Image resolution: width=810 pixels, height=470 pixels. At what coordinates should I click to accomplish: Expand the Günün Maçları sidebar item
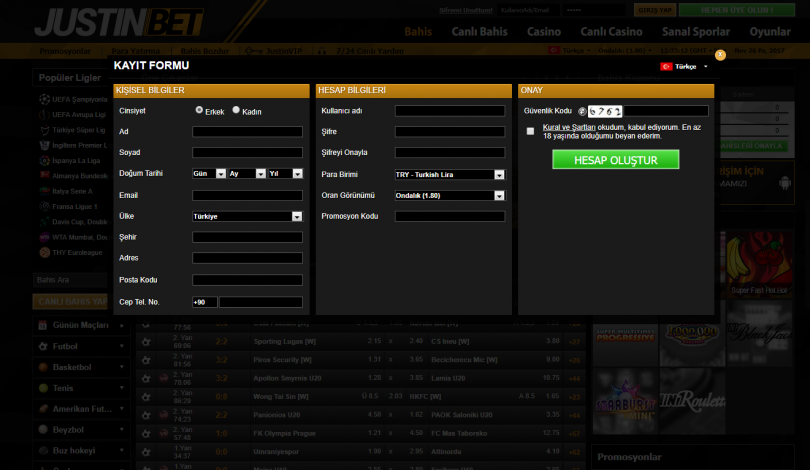81,325
